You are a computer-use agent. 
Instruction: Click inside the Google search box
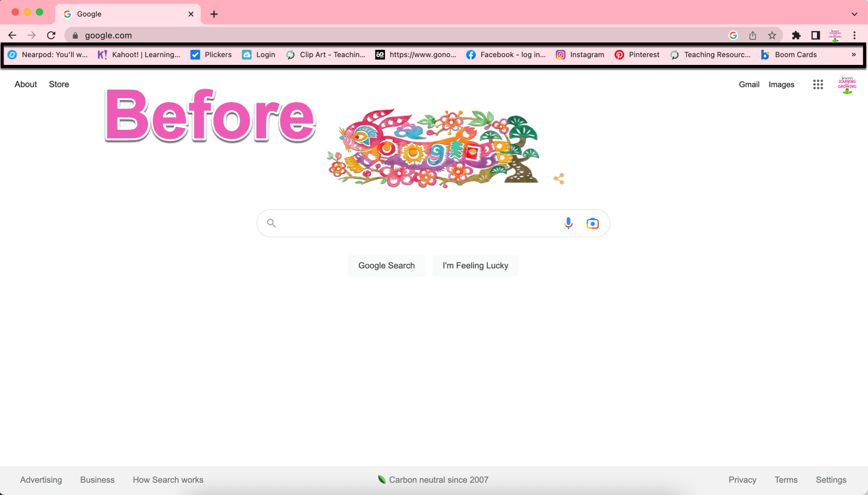tap(433, 223)
